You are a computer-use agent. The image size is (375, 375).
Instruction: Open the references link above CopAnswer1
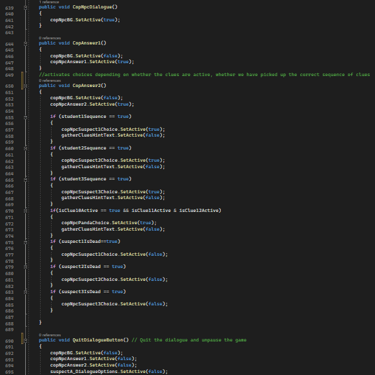click(50, 38)
